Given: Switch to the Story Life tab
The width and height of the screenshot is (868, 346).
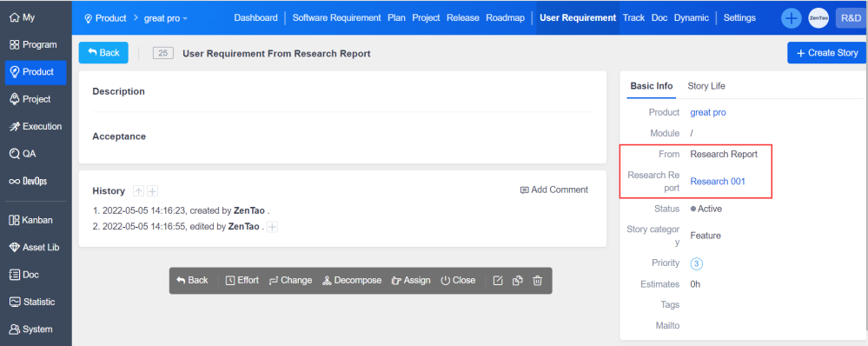Looking at the screenshot, I should [706, 86].
